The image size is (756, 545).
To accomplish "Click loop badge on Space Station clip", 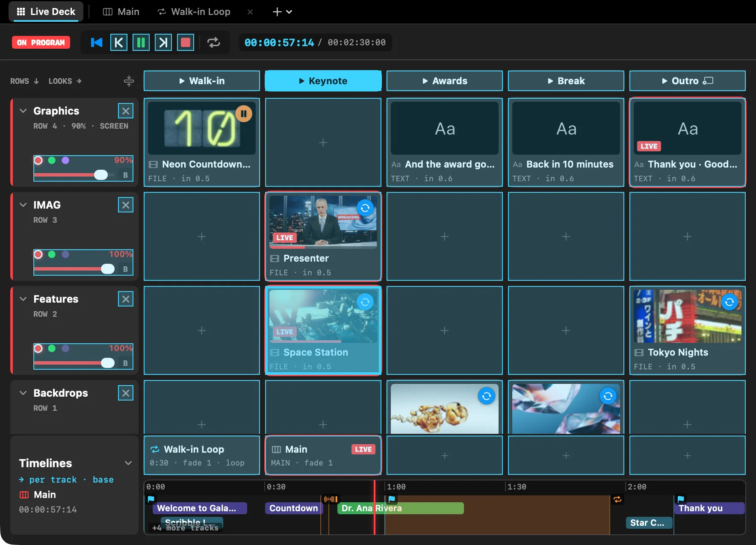I will pos(365,302).
